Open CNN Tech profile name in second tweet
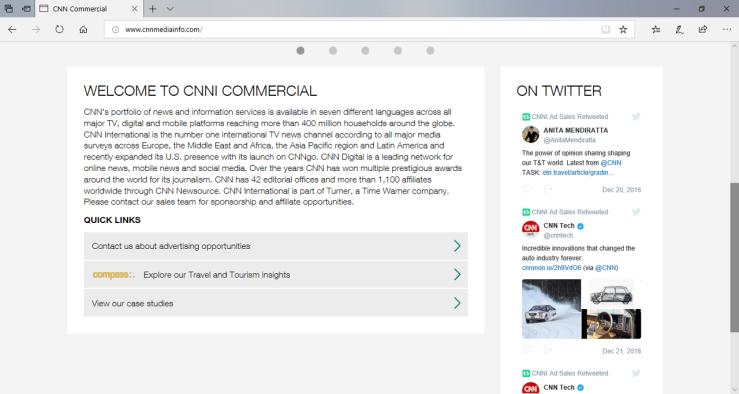Viewport: 739px width, 394px height. [559, 225]
